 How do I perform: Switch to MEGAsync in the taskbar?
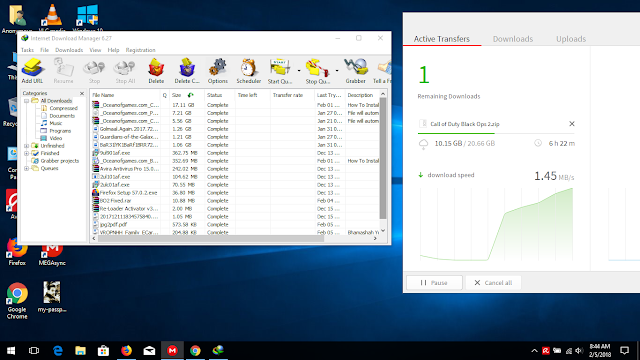172,351
